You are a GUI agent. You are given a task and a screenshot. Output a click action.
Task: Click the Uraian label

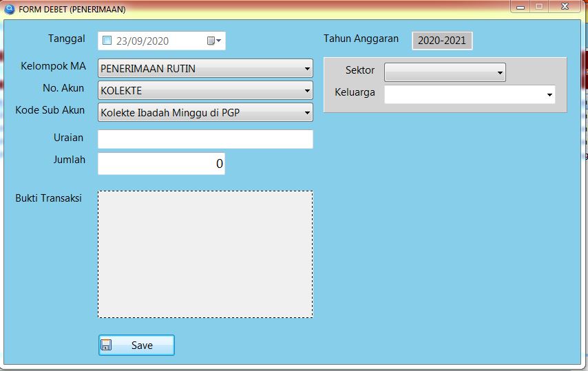coord(68,138)
